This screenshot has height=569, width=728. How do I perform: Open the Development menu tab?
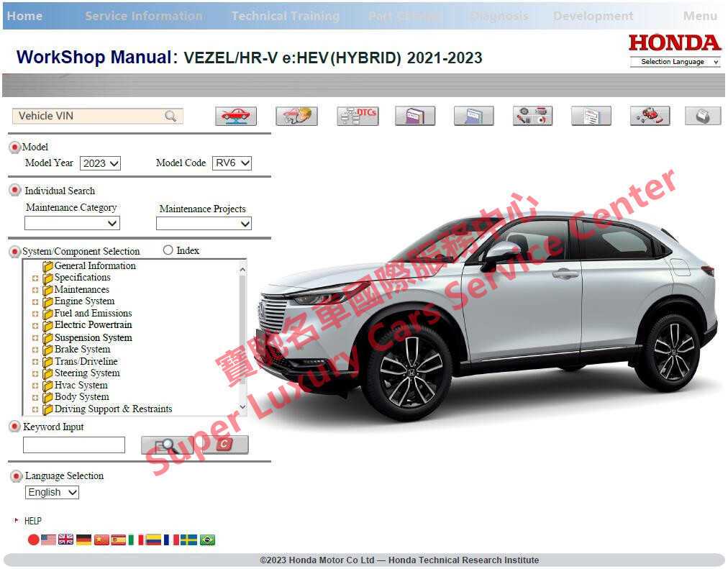click(x=593, y=16)
